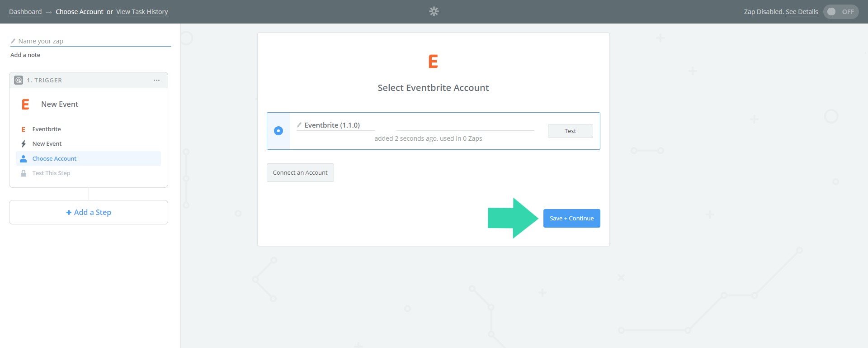Open the trigger step three-dot options menu

pos(156,80)
